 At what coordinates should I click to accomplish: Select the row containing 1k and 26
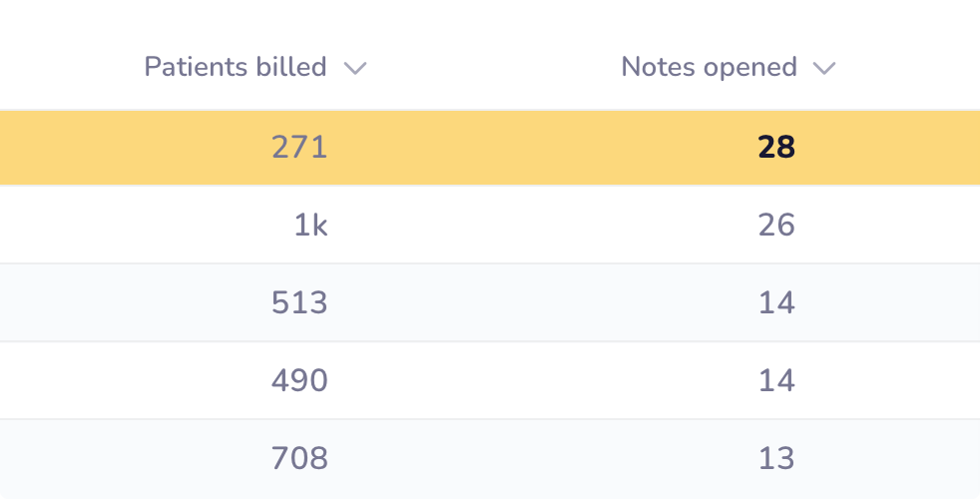[539, 226]
